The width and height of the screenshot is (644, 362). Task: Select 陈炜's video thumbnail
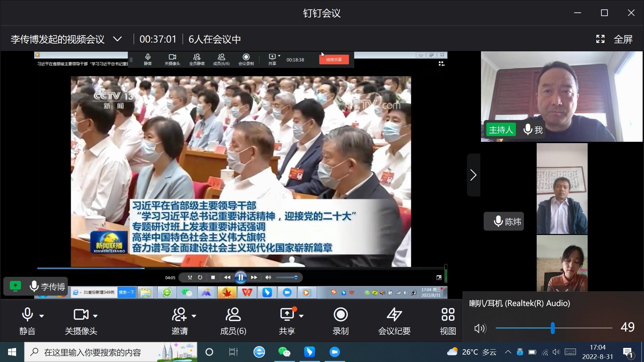pyautogui.click(x=562, y=189)
